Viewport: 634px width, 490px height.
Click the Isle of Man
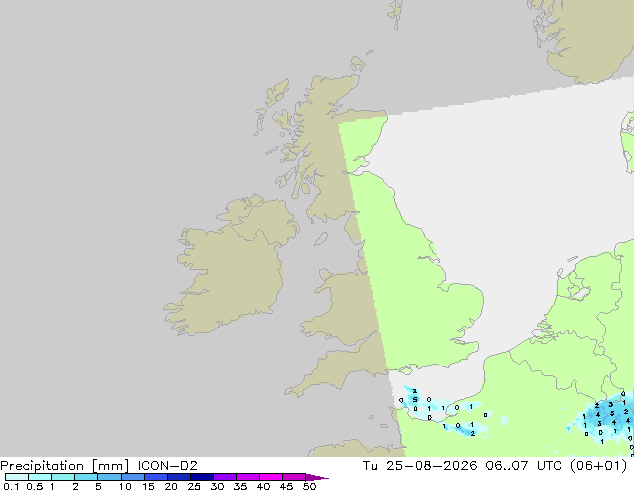[x=321, y=239]
